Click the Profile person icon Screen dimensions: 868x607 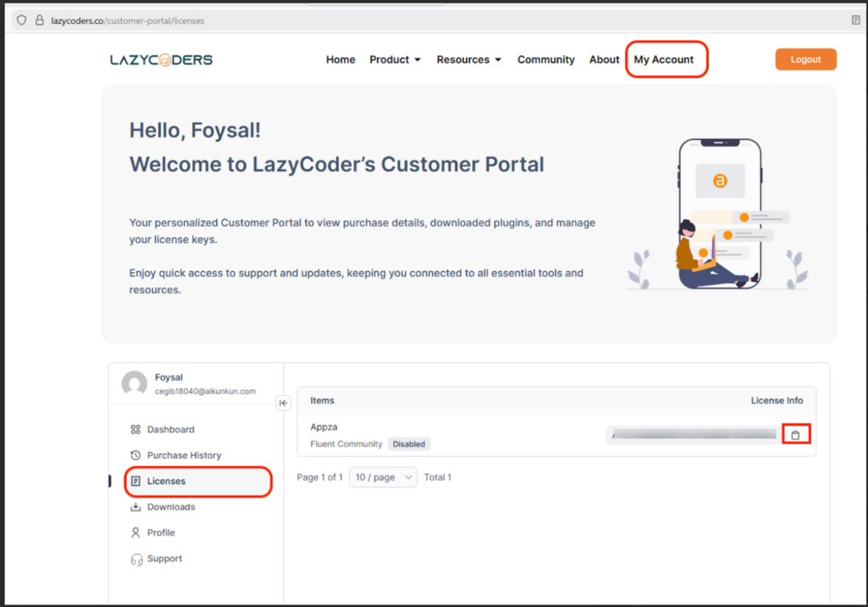(136, 532)
